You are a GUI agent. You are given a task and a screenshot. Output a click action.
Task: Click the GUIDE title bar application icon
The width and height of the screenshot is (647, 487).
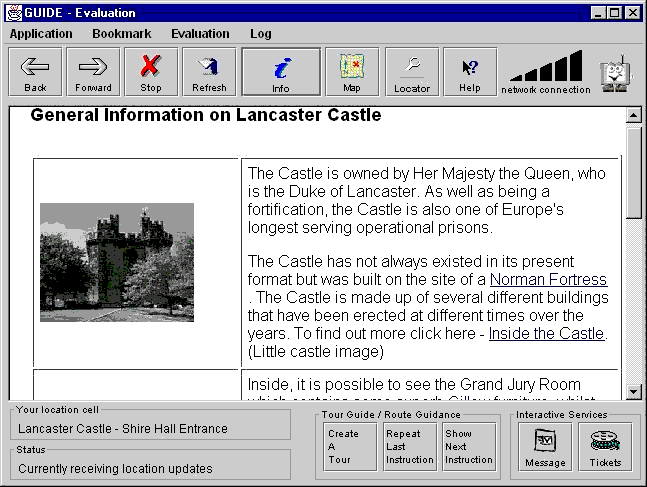point(14,13)
